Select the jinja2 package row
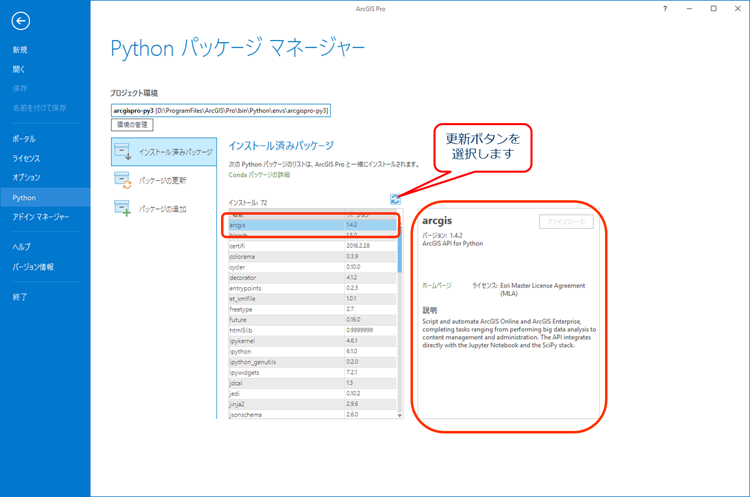The width and height of the screenshot is (750, 497). (x=313, y=404)
